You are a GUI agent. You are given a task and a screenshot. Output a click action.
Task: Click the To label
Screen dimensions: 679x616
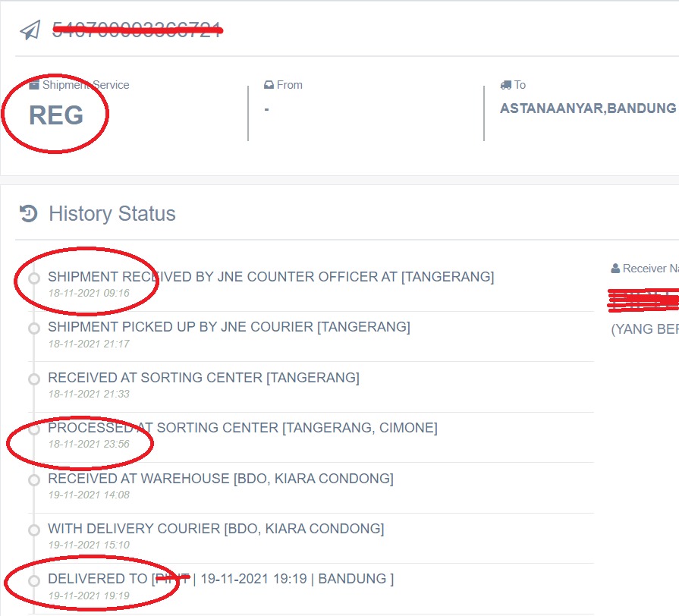coord(520,85)
